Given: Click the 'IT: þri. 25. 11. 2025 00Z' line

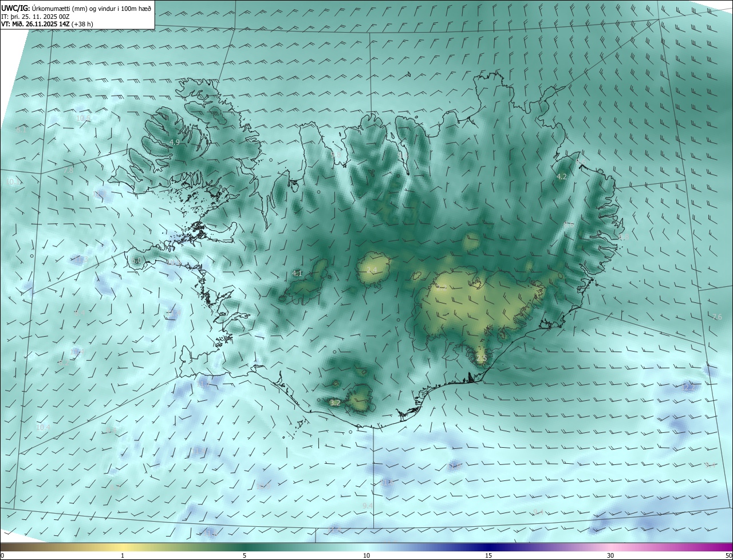Looking at the screenshot, I should coord(36,16).
